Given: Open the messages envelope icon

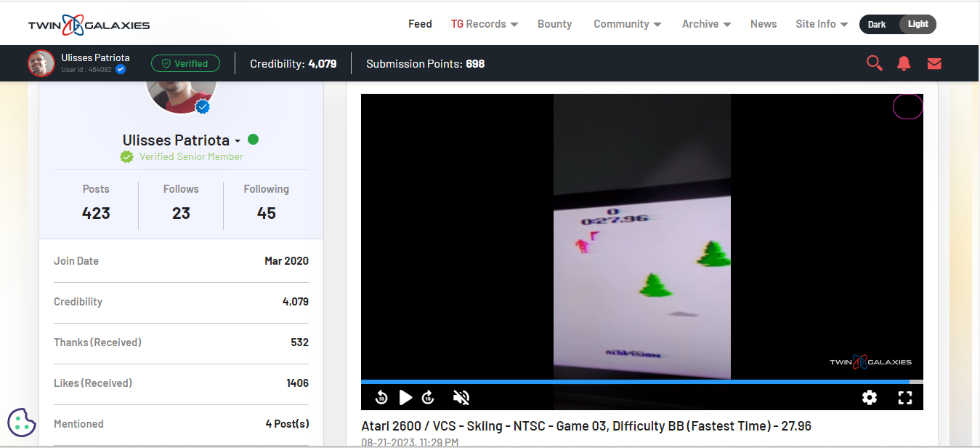Looking at the screenshot, I should point(934,63).
